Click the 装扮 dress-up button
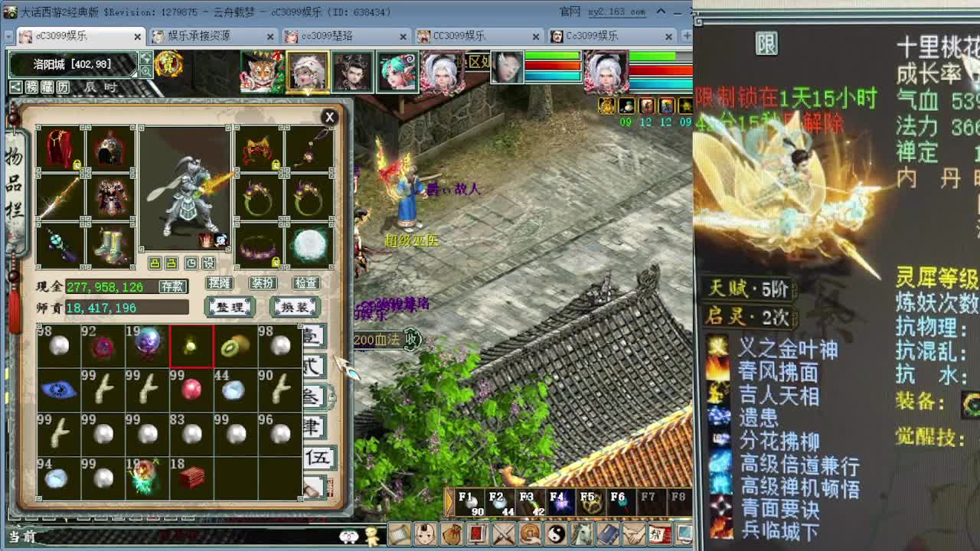The height and width of the screenshot is (551, 980). point(262,283)
